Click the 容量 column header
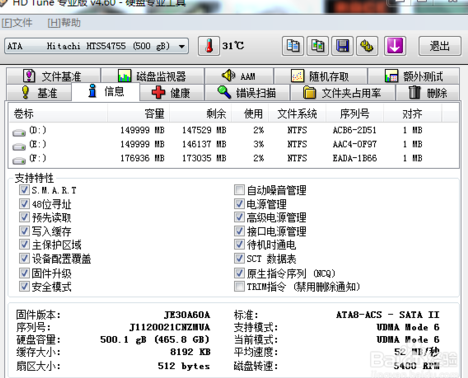 coord(138,114)
